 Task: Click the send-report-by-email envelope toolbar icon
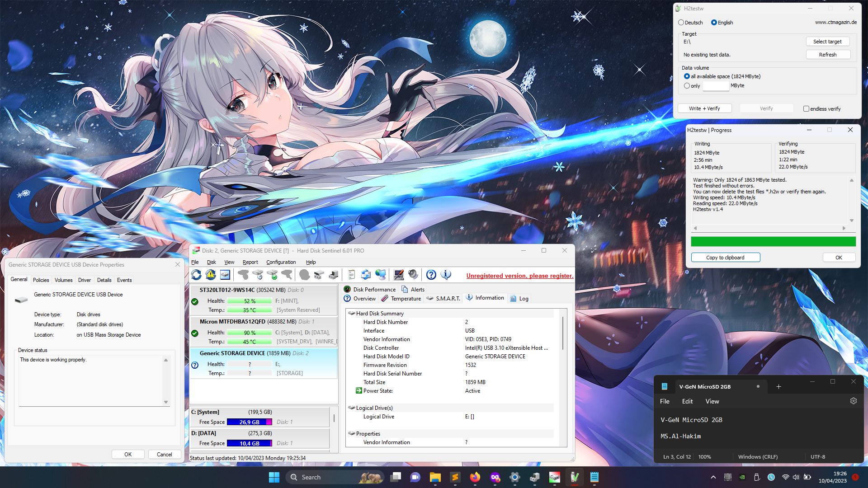coord(366,275)
